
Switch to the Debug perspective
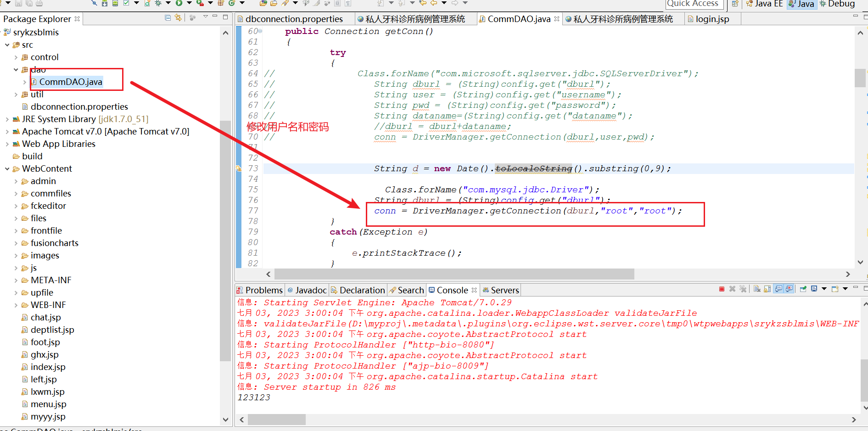pyautogui.click(x=837, y=4)
